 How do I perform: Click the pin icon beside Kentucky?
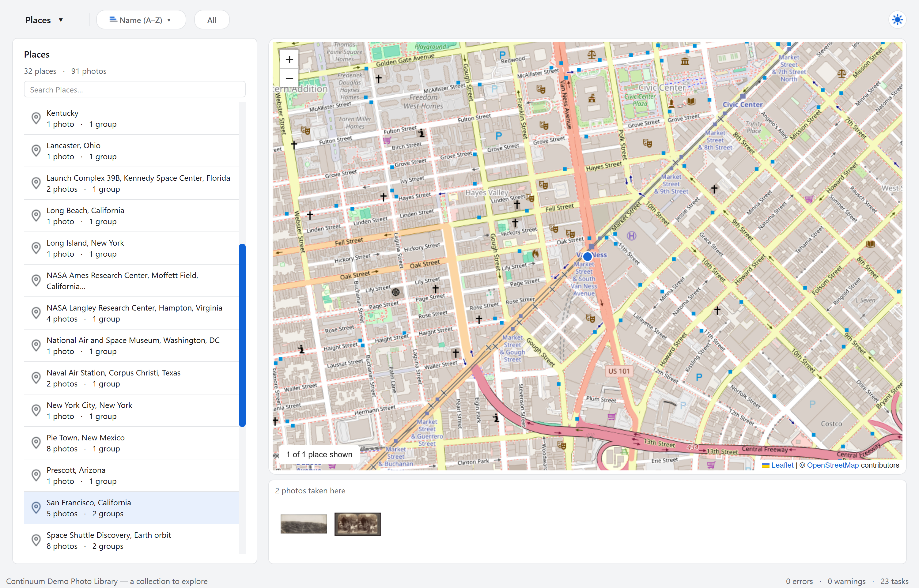(x=36, y=118)
